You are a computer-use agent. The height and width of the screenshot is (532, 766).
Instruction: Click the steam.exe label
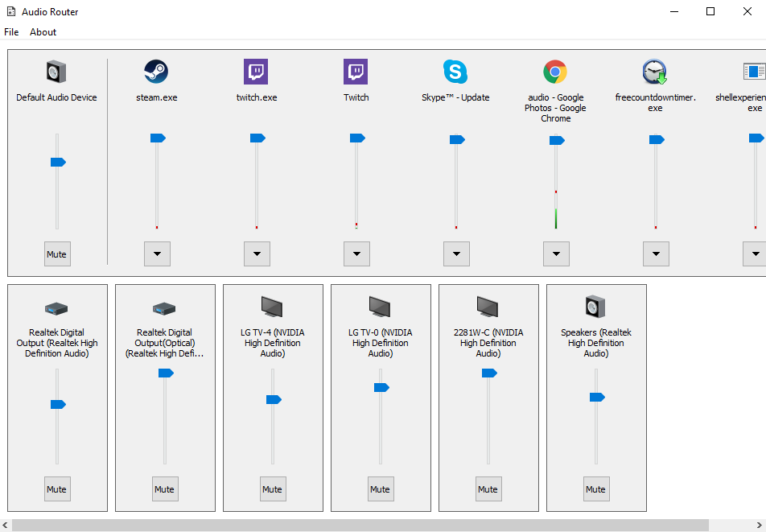point(156,97)
